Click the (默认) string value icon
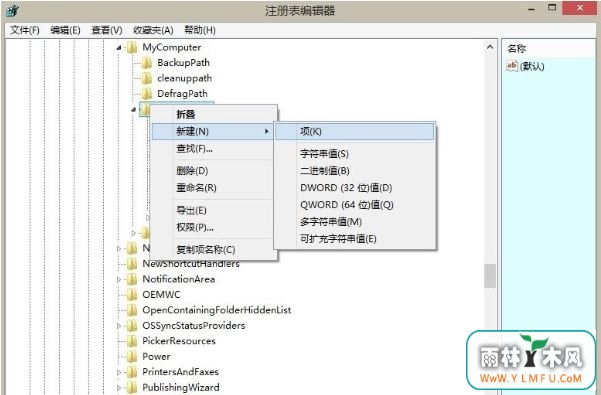Screen dimensions: 601x395 (x=512, y=66)
